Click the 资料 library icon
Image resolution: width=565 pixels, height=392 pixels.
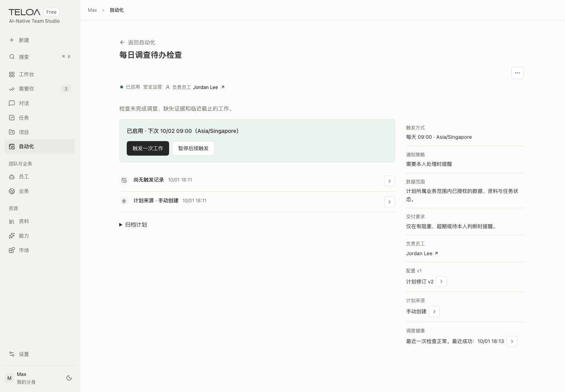[x=12, y=221]
